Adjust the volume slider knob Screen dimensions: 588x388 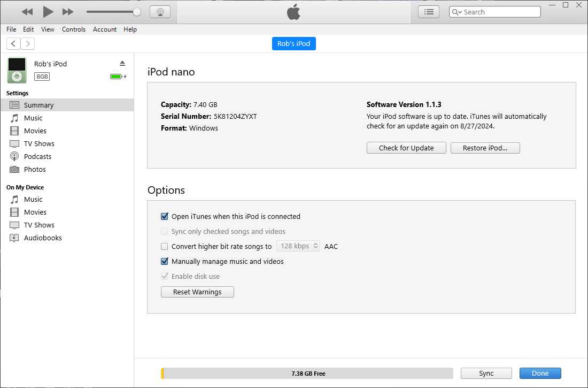pyautogui.click(x=137, y=12)
